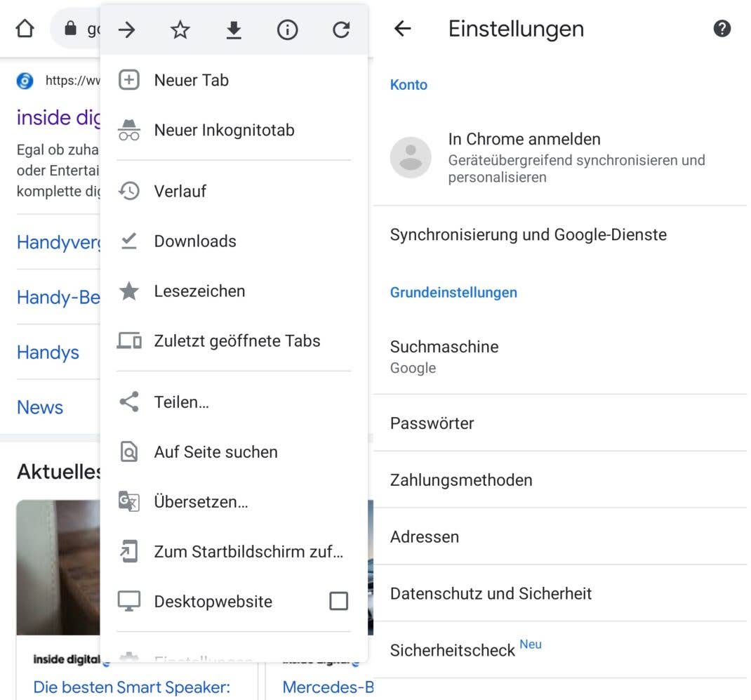
Task: Open Neuer Tab menu entry
Action: pos(191,80)
